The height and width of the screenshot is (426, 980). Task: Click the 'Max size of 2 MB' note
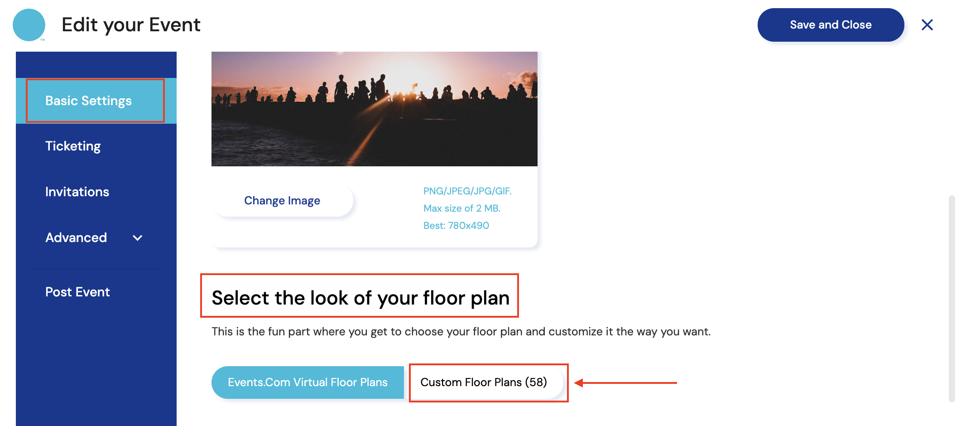point(462,208)
